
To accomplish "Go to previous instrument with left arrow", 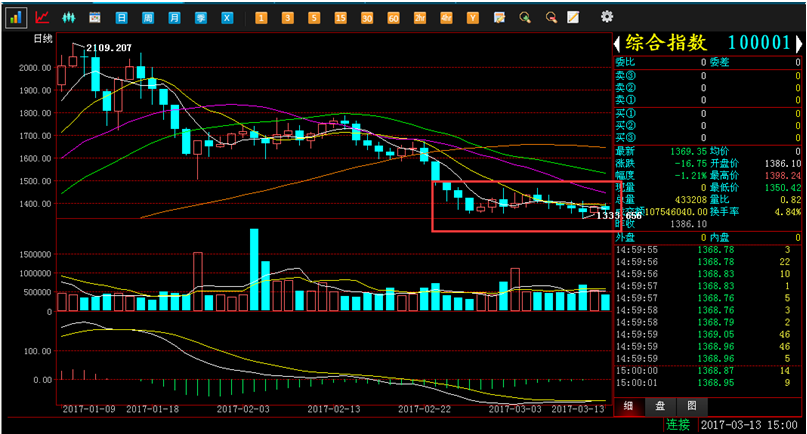I will (617, 43).
